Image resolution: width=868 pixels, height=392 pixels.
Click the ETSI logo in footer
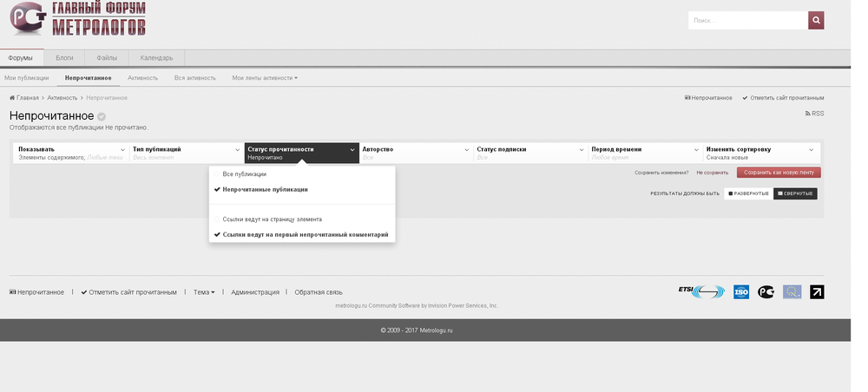[700, 292]
